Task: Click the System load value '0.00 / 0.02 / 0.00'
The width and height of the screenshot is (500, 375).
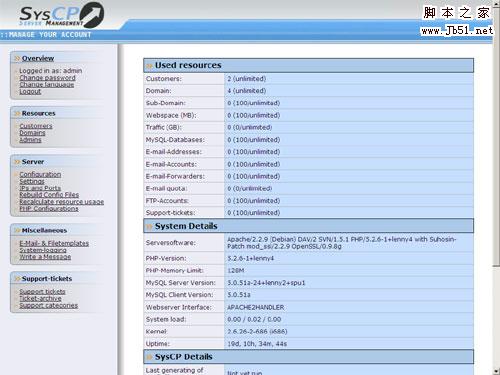Action: click(x=254, y=319)
